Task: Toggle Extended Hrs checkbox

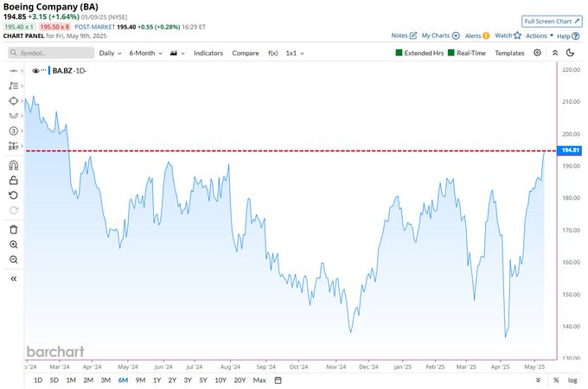Action: [x=399, y=53]
